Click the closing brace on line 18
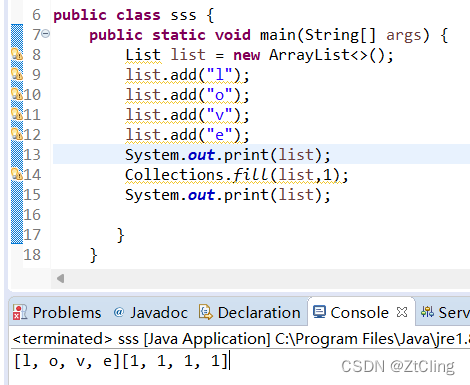This screenshot has width=470, height=385. click(94, 255)
